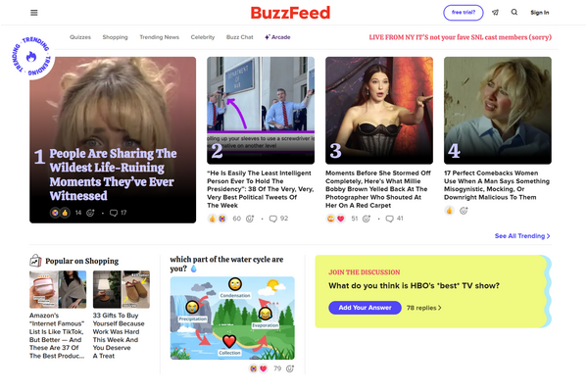
Task: Add reaction emoji on water cycle quiz
Action: tap(290, 368)
